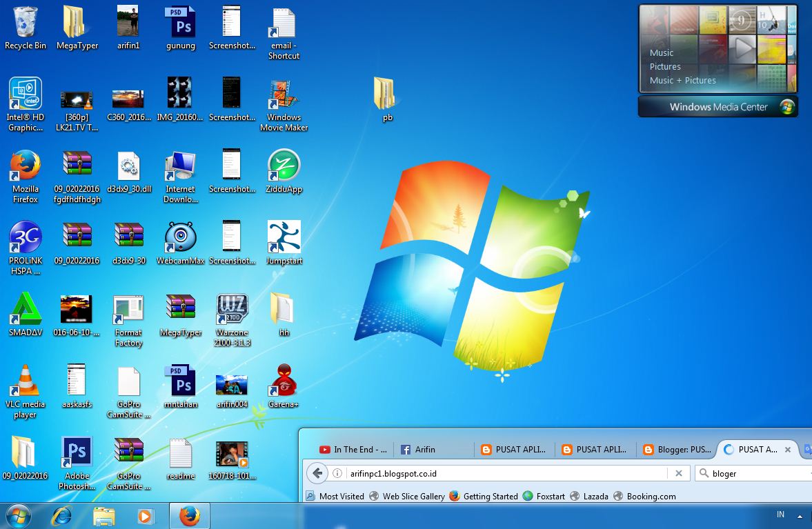Select the 016-06-10 sunset image thumbnail

(76, 308)
